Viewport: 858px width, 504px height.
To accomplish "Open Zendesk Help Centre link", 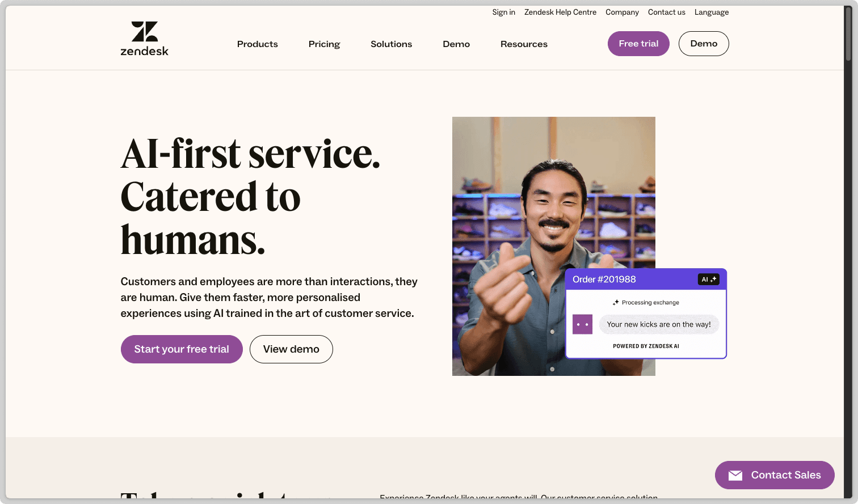I will [x=560, y=12].
